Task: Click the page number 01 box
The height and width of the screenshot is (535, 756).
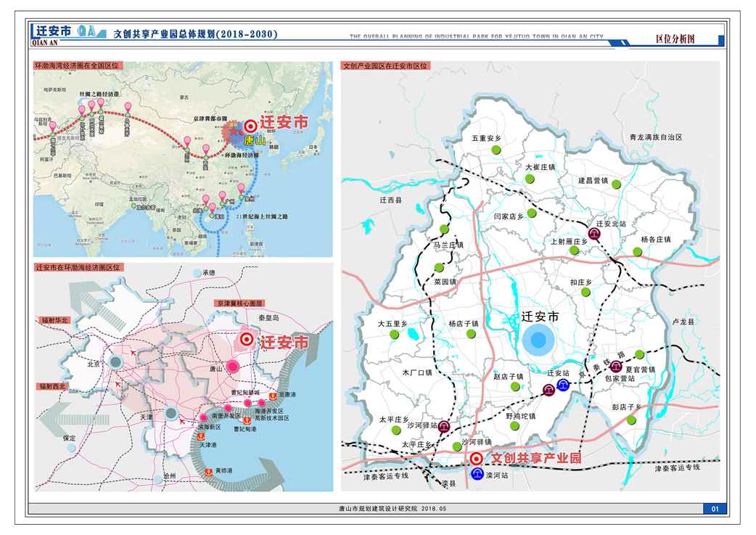Action: pos(714,509)
